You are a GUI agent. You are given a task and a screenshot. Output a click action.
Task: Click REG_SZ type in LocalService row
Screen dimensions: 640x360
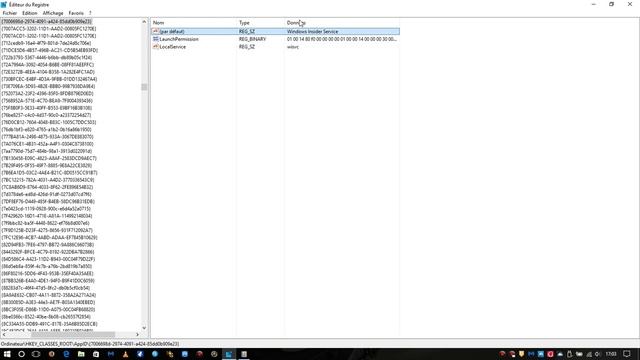(x=247, y=47)
